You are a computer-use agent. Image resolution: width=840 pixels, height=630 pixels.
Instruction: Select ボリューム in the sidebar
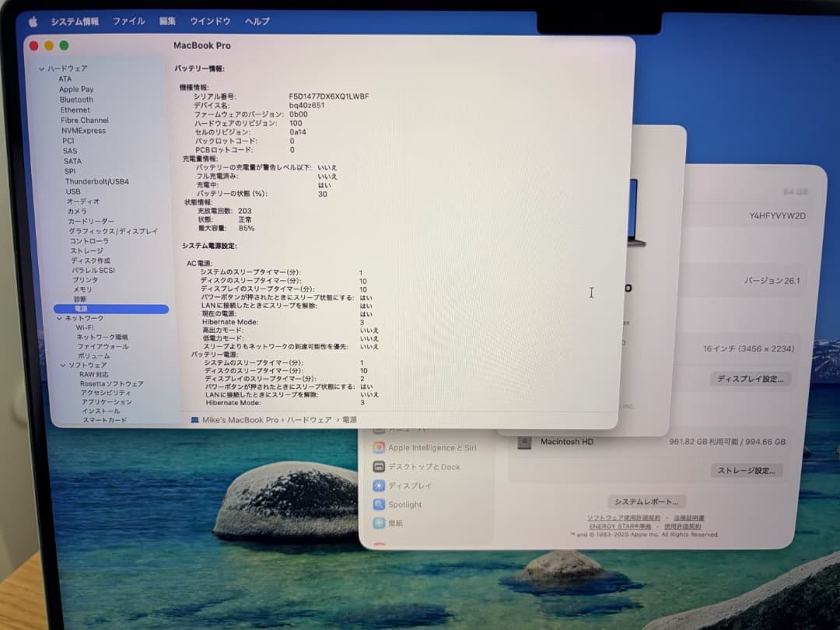(94, 355)
